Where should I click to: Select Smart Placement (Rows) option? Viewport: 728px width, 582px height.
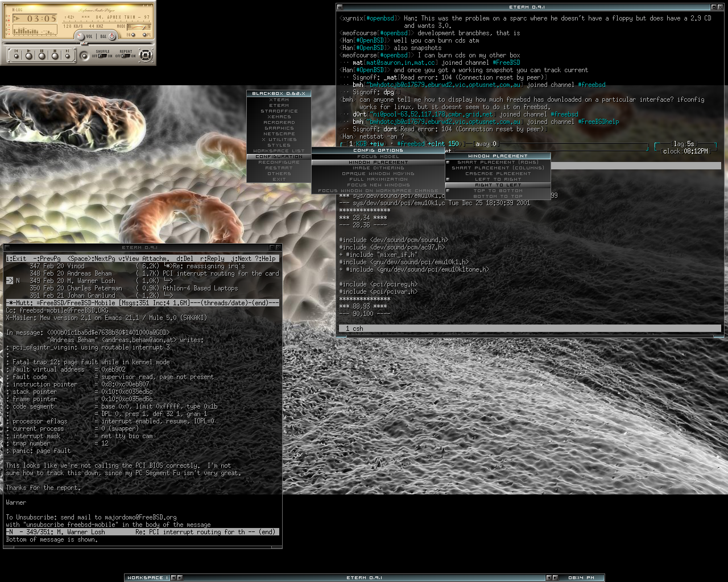(x=498, y=162)
